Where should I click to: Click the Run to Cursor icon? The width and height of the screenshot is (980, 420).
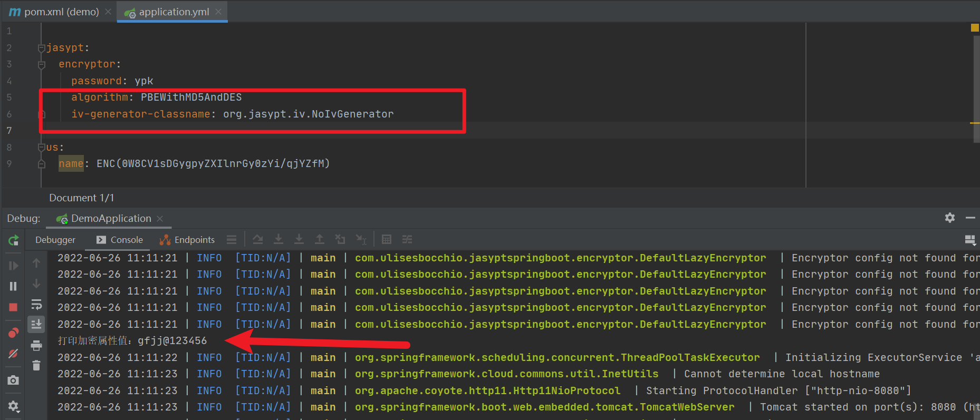(x=361, y=240)
